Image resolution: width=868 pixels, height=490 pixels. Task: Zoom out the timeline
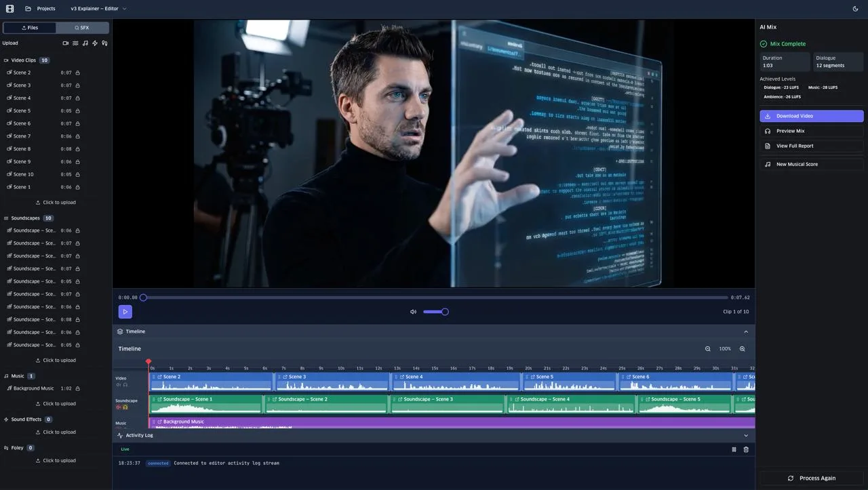(x=707, y=349)
